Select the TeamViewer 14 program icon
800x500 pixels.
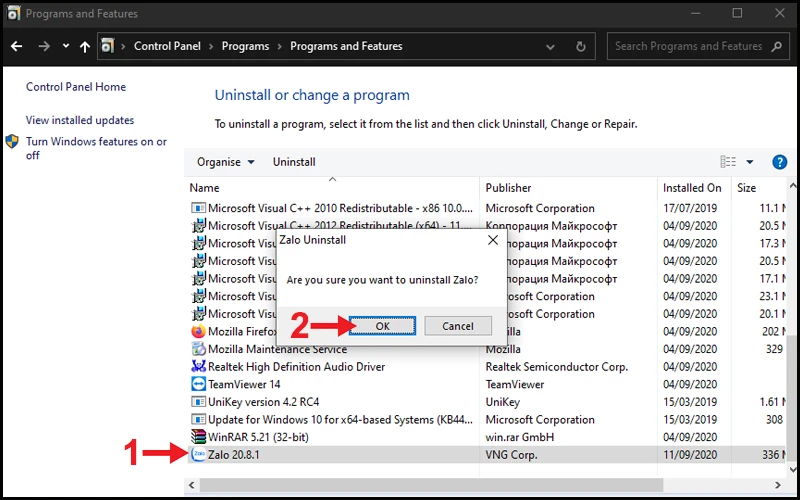(x=198, y=384)
